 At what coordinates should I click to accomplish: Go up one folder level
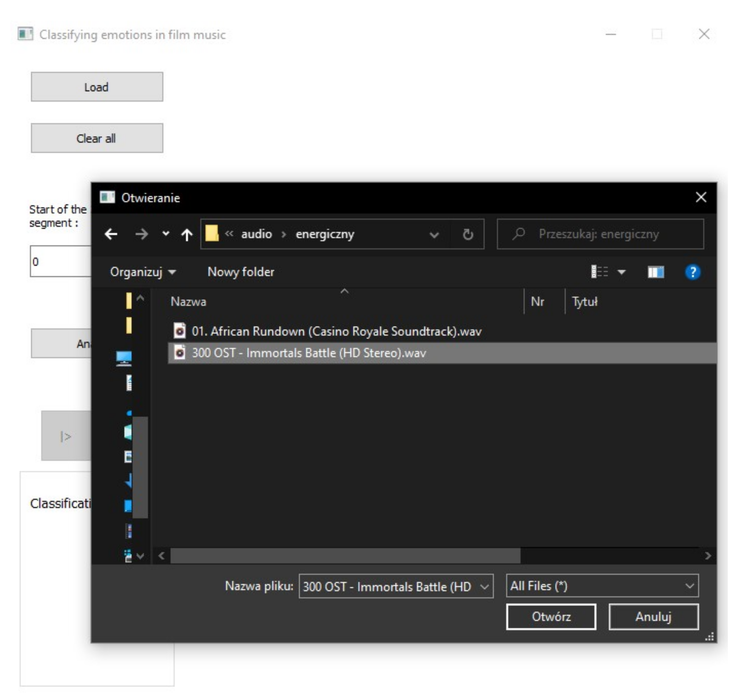pos(187,234)
